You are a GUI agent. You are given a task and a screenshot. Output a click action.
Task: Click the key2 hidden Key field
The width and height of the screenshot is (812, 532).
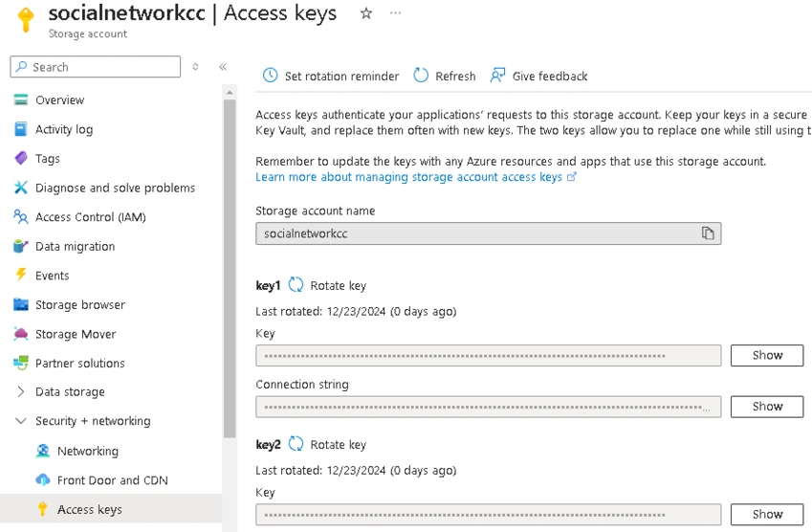click(489, 515)
